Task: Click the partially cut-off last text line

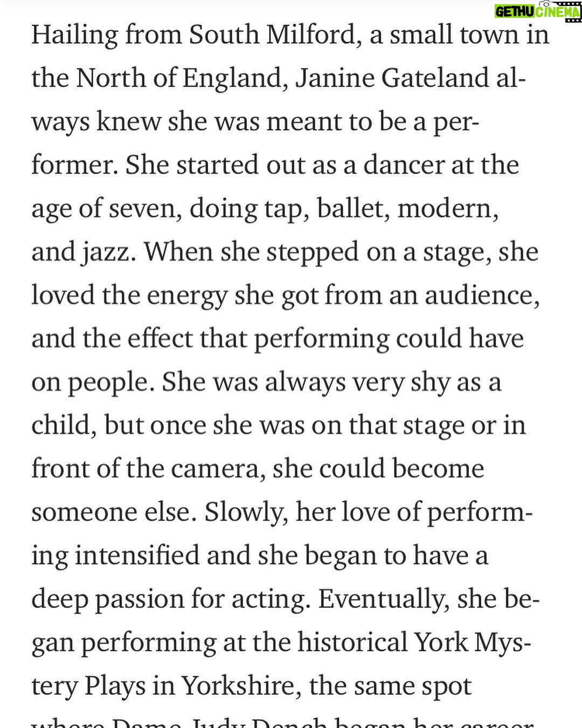Action: click(x=283, y=723)
